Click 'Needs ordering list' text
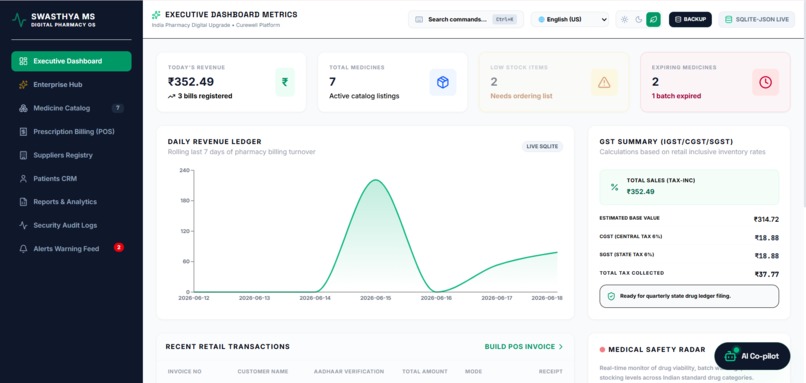 pyautogui.click(x=521, y=96)
